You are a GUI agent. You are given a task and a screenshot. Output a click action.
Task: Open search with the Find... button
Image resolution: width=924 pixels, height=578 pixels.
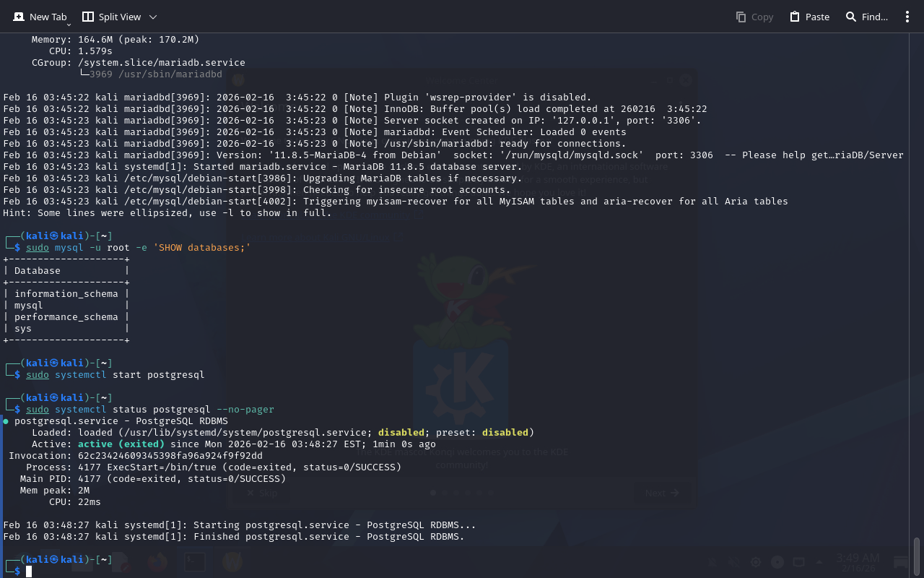(x=866, y=17)
